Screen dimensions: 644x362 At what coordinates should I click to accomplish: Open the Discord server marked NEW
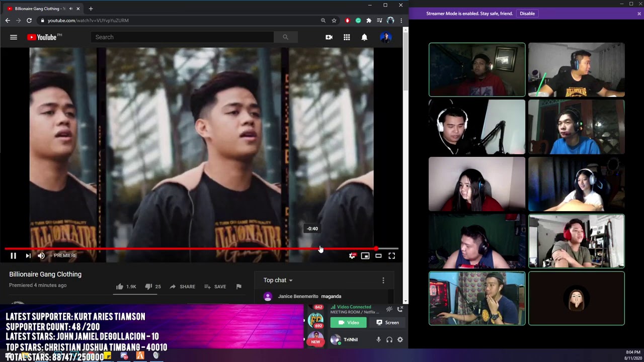pos(315,338)
